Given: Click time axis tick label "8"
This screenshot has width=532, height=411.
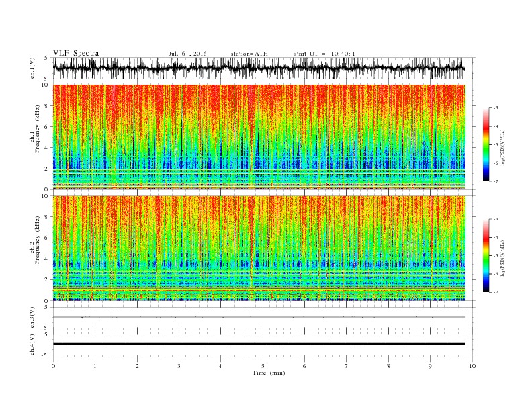Looking at the screenshot, I should [x=388, y=366].
